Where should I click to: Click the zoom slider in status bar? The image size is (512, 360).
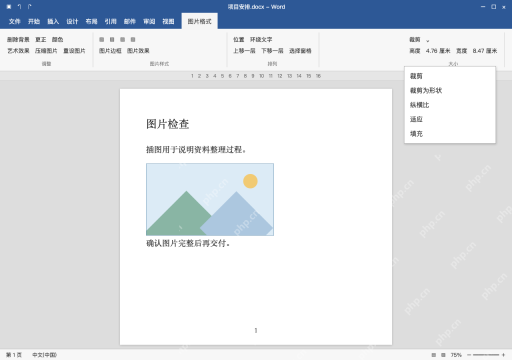pyautogui.click(x=486, y=355)
